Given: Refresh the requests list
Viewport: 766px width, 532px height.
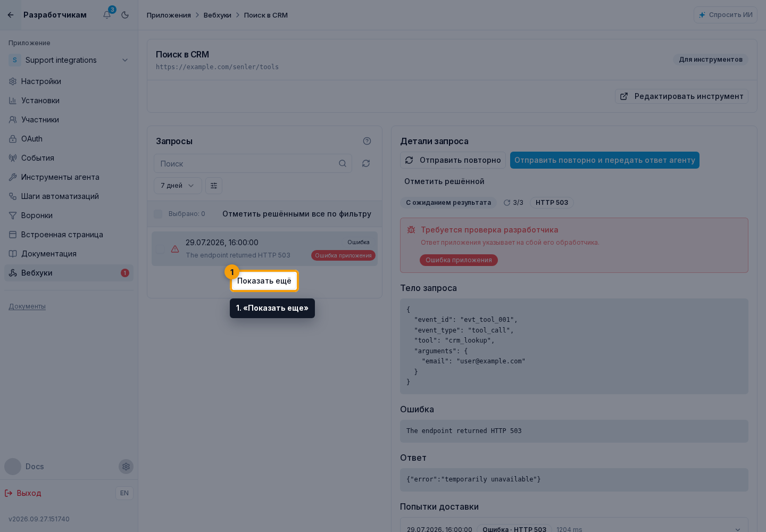Looking at the screenshot, I should click(x=366, y=163).
